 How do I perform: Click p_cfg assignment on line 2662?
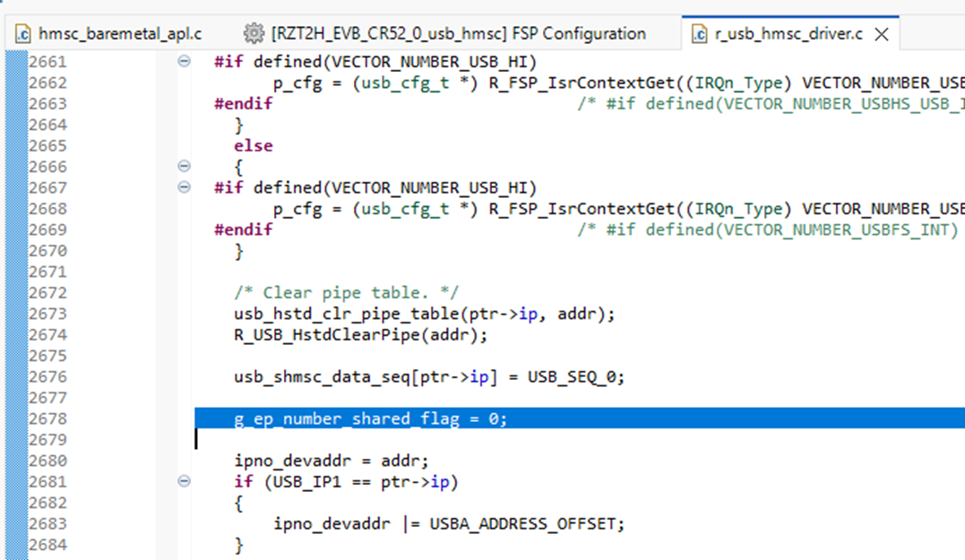(x=618, y=83)
